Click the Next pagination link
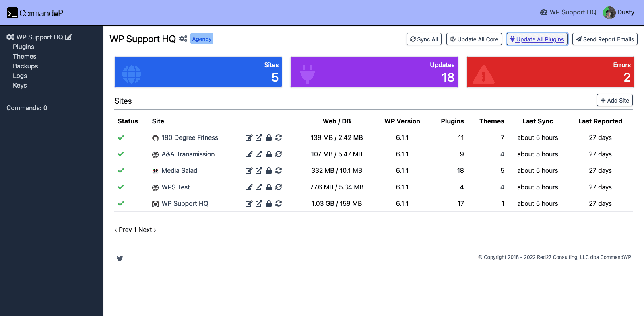 (x=147, y=230)
